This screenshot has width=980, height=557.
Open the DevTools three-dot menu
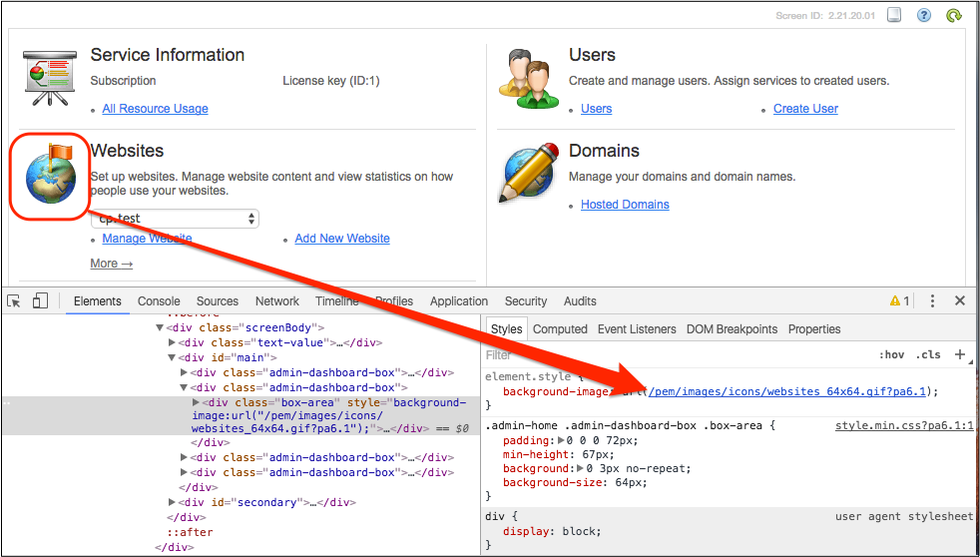point(932,300)
